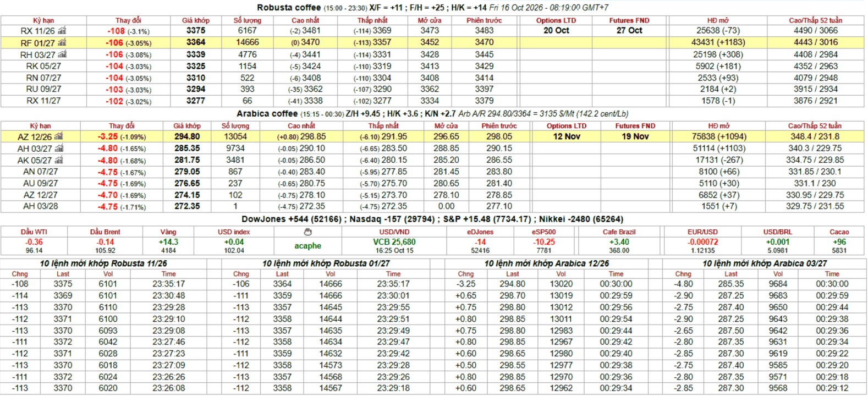Click Arabica Futures FND date 19 Nov
The image size is (868, 396).
[635, 136]
